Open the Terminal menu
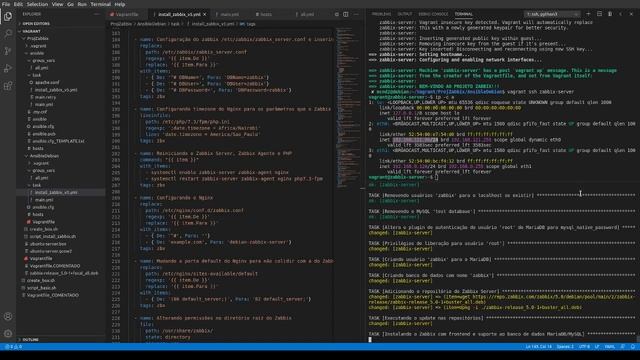This screenshot has width=640, height=360. [100, 4]
